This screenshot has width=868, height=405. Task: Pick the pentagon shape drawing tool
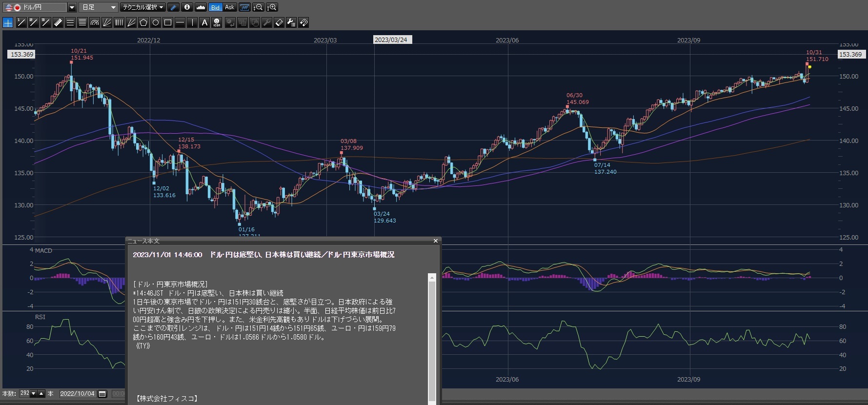tap(143, 22)
